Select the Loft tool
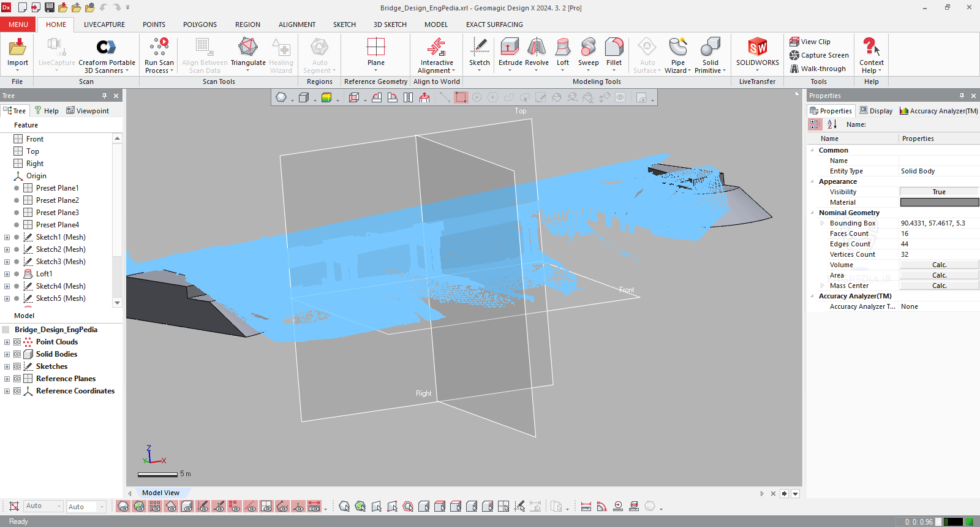 click(563, 51)
